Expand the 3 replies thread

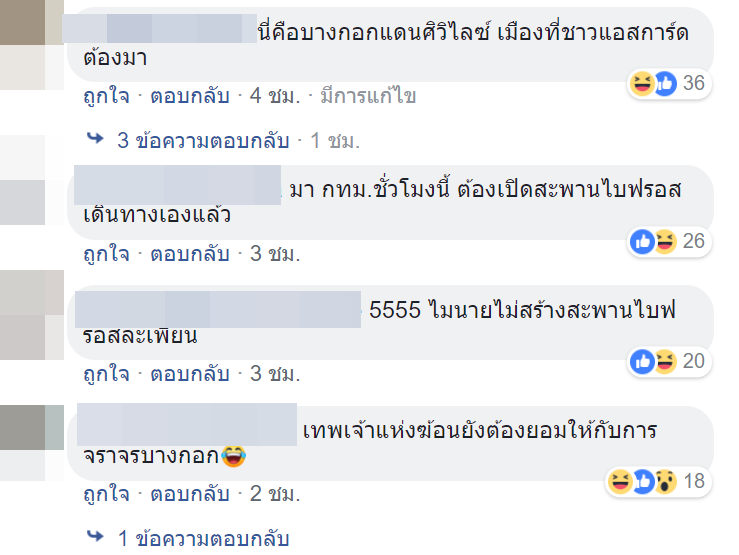[x=203, y=140]
